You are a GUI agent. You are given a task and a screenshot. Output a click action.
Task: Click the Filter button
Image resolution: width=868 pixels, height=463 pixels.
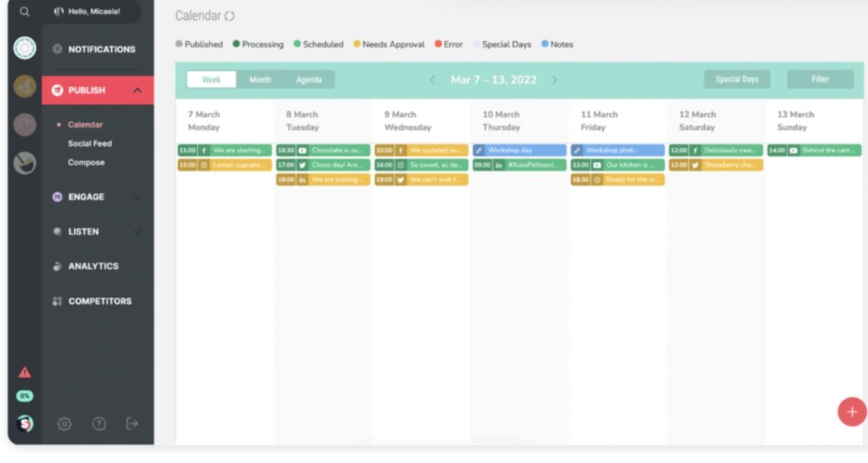click(x=820, y=79)
